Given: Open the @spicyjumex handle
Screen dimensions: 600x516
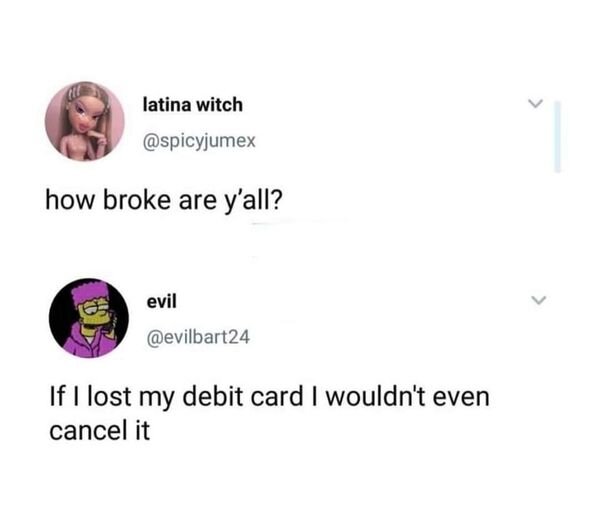Looking at the screenshot, I should coord(199,141).
